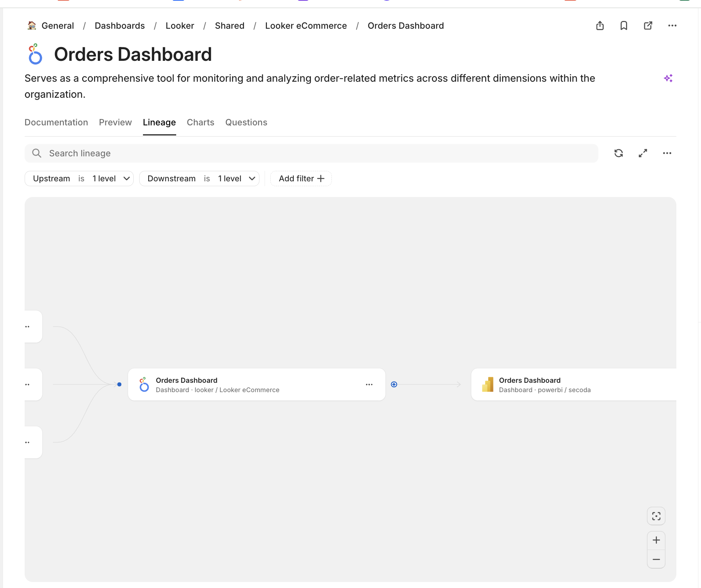
Task: Click the purple AI sparkle icon
Action: tap(668, 78)
